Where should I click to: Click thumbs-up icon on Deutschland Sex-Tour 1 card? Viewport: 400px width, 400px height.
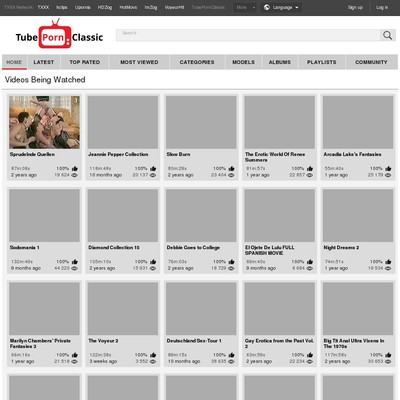pyautogui.click(x=231, y=355)
